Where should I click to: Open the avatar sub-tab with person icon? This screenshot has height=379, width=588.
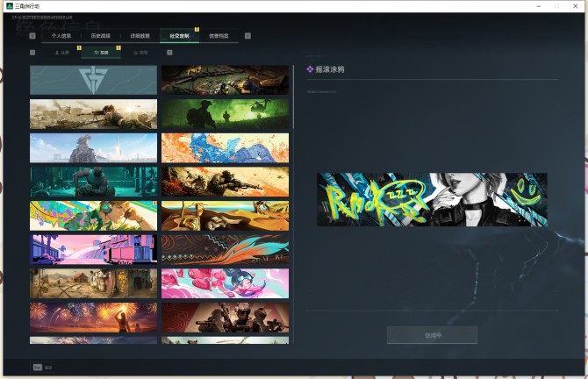[62, 53]
